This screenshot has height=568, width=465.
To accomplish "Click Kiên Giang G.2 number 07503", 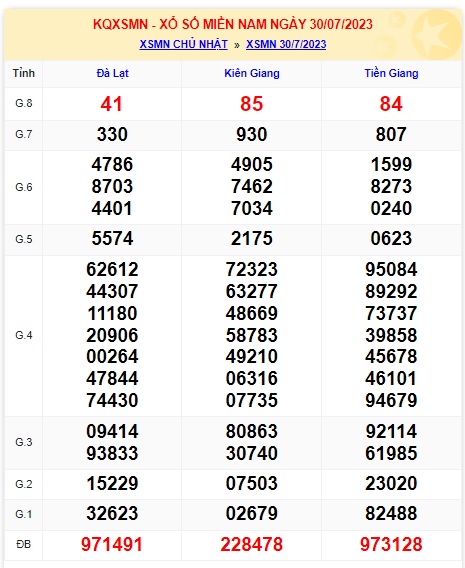I will click(x=252, y=483).
